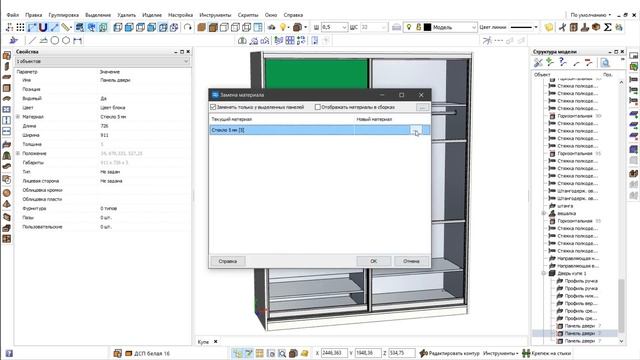Open the Файл menu

[13, 15]
